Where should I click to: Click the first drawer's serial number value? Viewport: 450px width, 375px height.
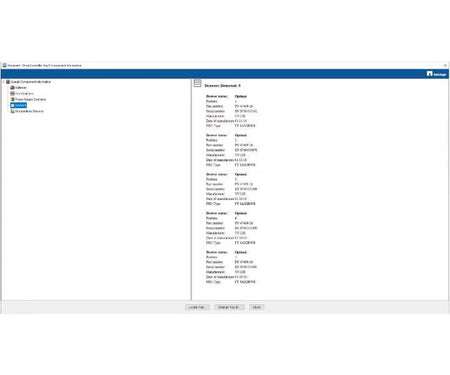pos(246,111)
